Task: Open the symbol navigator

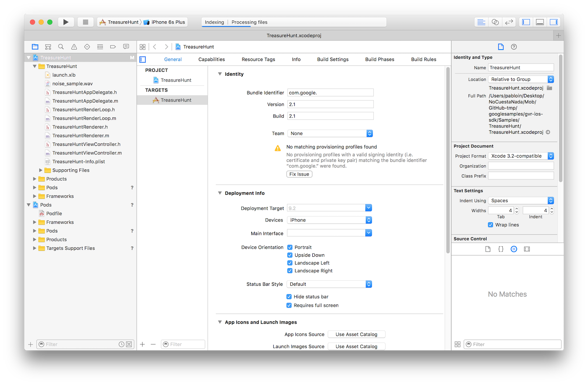Action: [48, 47]
